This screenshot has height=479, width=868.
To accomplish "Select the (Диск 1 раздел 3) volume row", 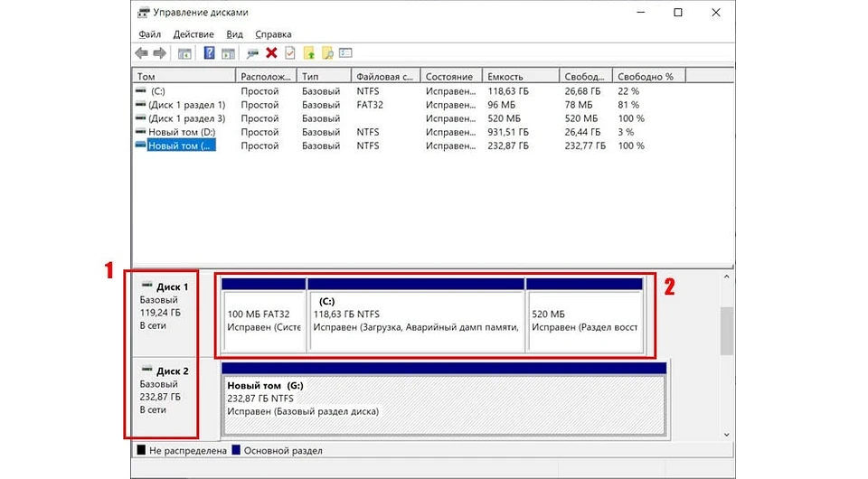I will [x=186, y=118].
